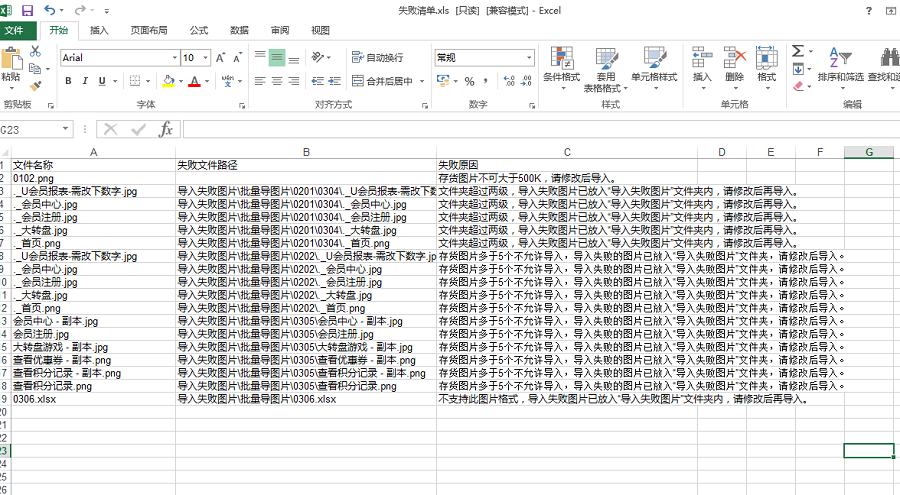Click the Fill down arrow icon
Screen dimensions: 900x495
click(798, 69)
